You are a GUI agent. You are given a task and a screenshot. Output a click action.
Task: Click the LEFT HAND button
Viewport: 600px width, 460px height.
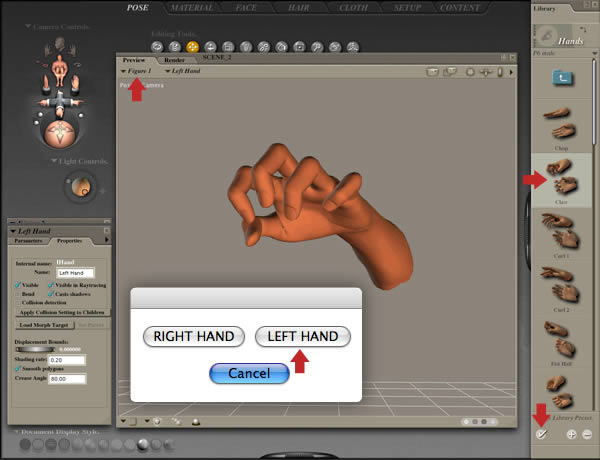pyautogui.click(x=303, y=336)
